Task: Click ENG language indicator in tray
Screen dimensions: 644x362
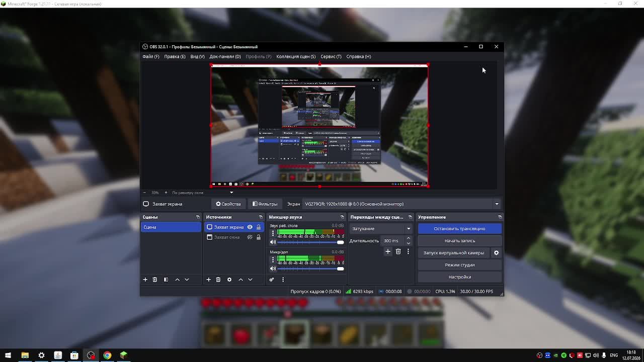Action: click(x=614, y=355)
